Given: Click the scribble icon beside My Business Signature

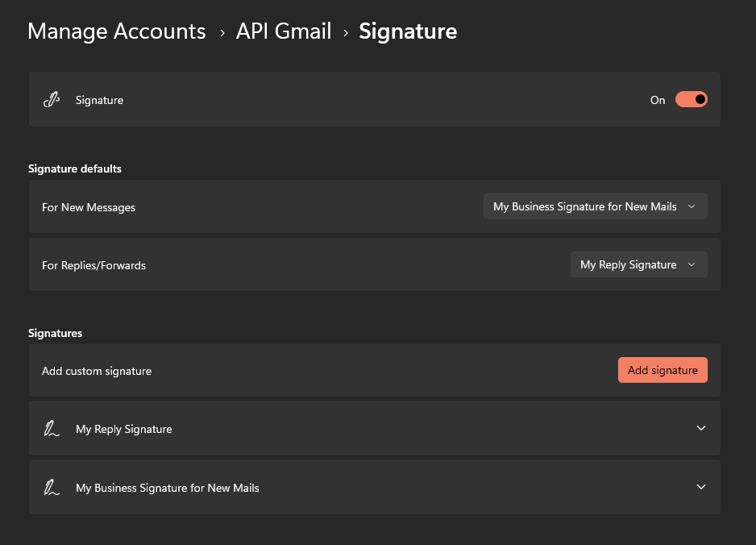Looking at the screenshot, I should (x=51, y=487).
